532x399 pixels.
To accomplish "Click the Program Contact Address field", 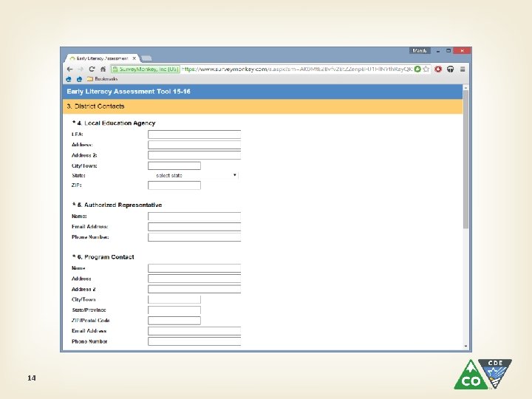I will pyautogui.click(x=194, y=279).
